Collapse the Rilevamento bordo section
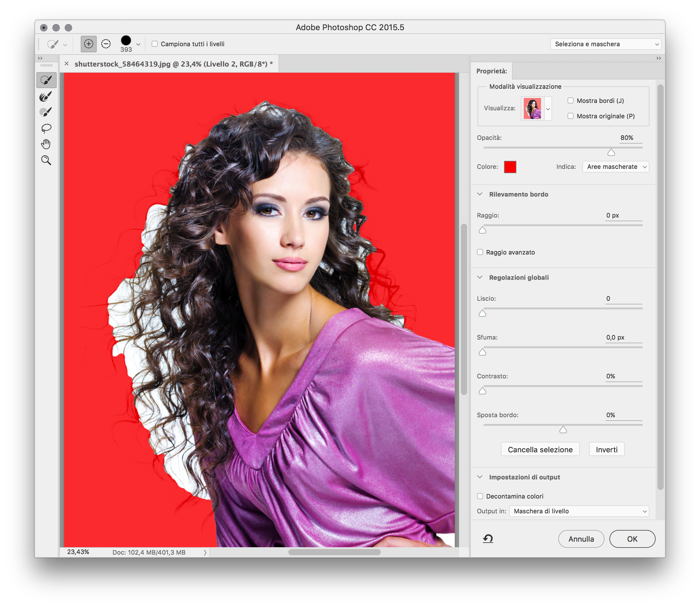The height and width of the screenshot is (607, 700). (480, 194)
